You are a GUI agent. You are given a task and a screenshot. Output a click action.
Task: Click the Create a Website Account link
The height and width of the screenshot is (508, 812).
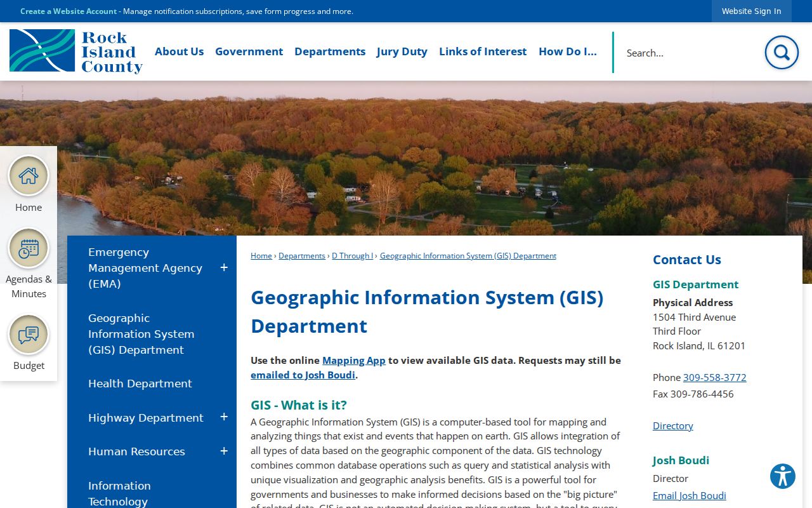(69, 11)
